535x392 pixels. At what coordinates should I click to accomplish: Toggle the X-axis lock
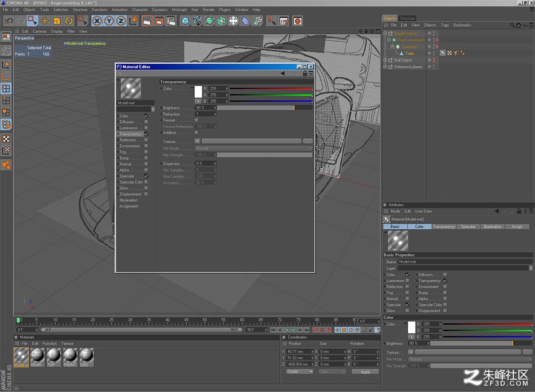(x=97, y=21)
